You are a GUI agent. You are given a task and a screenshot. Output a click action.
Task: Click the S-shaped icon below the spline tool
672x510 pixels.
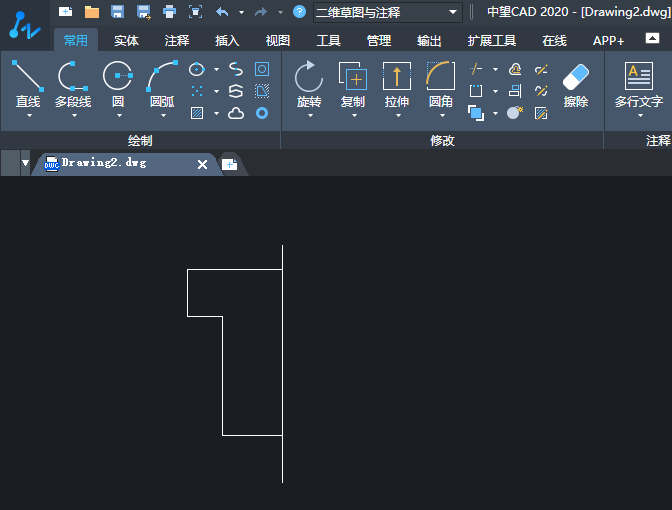click(x=236, y=91)
